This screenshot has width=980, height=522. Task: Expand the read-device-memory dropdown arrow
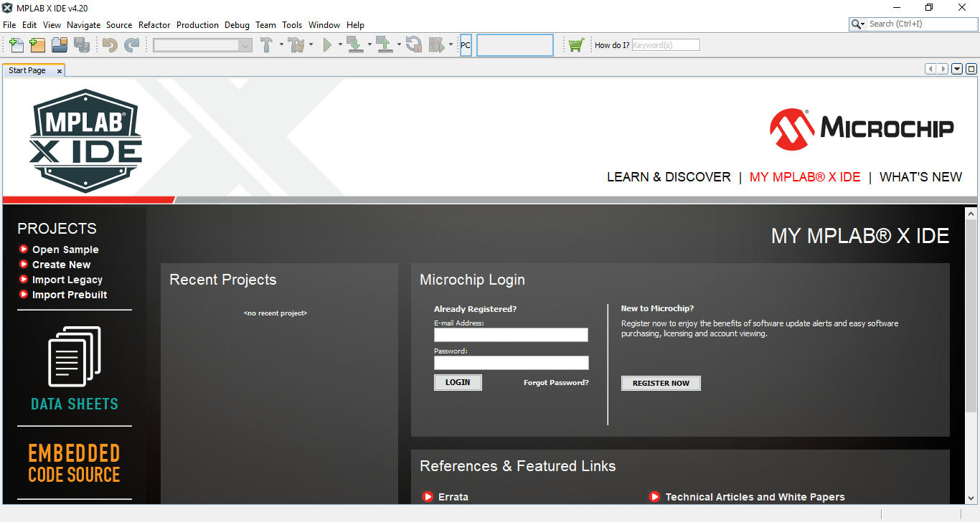pyautogui.click(x=399, y=45)
